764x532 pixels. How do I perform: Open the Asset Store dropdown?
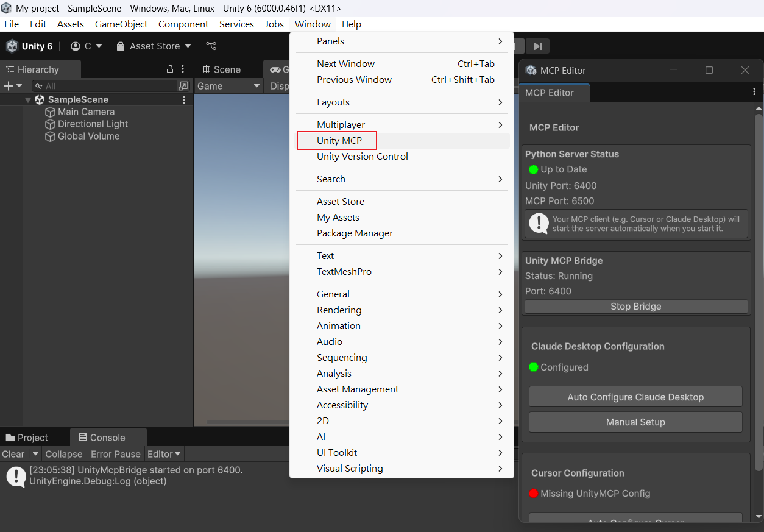155,46
